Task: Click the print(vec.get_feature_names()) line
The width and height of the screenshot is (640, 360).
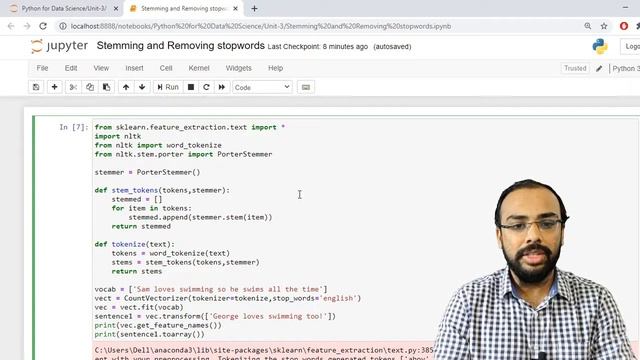Action: pyautogui.click(x=158, y=325)
